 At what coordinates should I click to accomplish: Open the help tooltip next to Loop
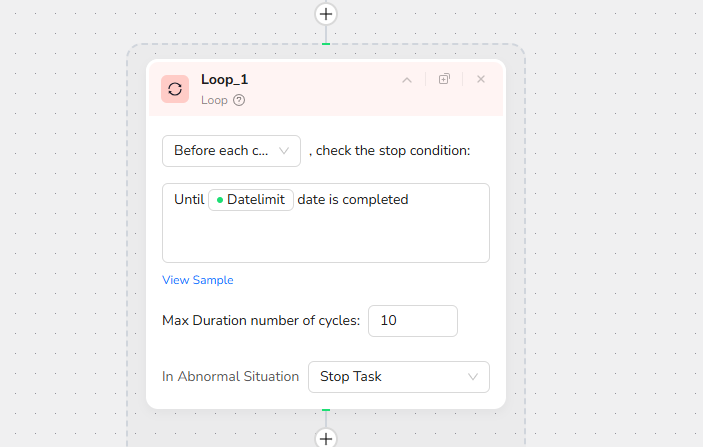click(x=239, y=100)
